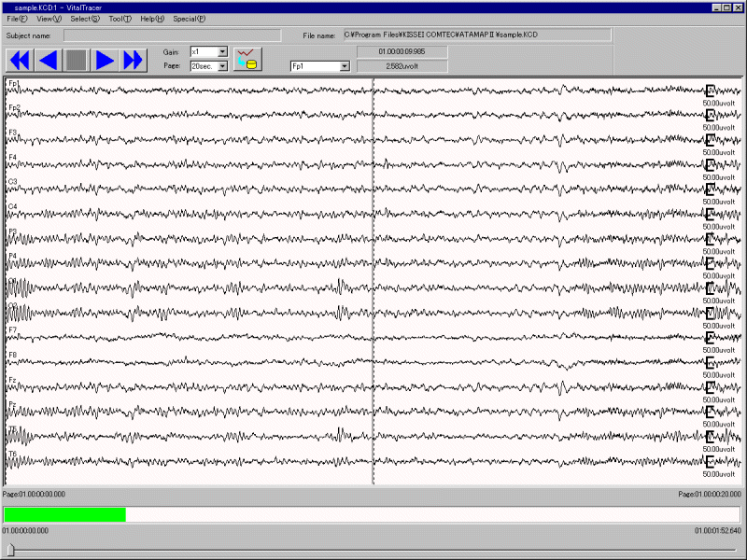Open the View menu
The width and height of the screenshot is (747, 560).
coord(49,19)
